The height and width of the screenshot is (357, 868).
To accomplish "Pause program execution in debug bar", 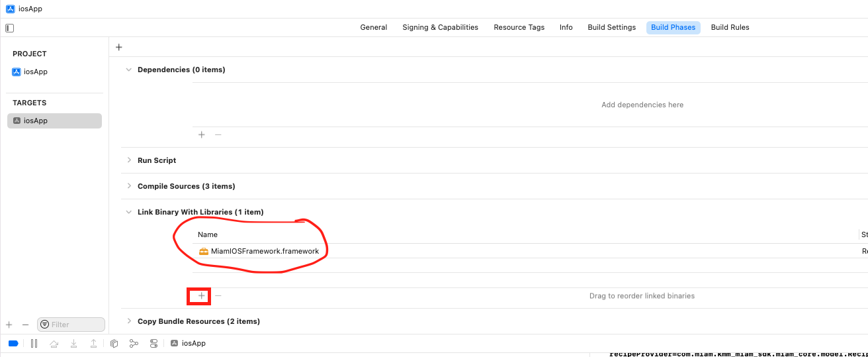I will pyautogui.click(x=34, y=343).
